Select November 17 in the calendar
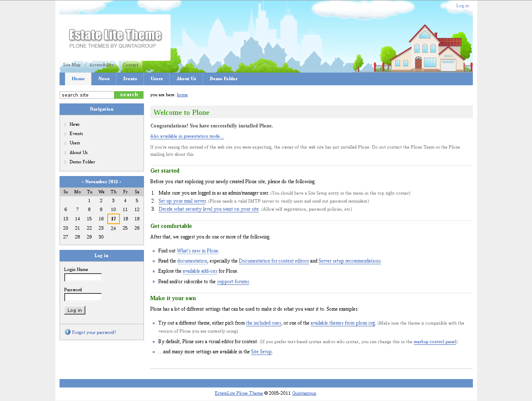This screenshot has width=532, height=401. (114, 219)
